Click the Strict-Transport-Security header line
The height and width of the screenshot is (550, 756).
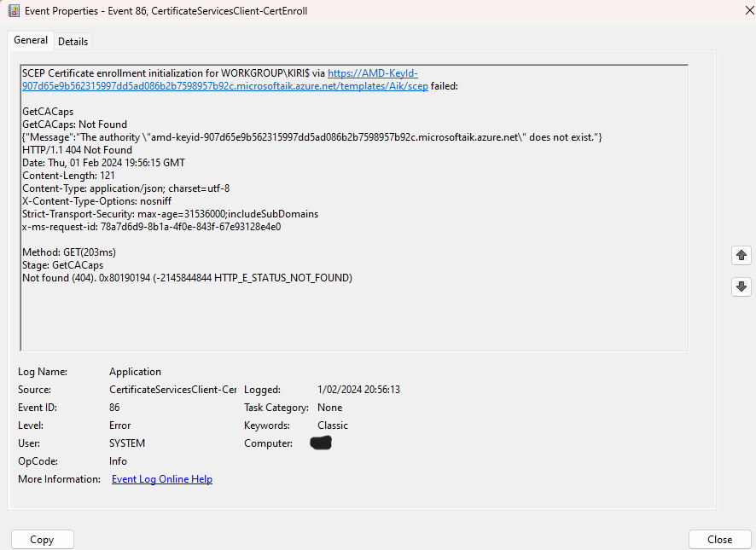[x=170, y=213]
